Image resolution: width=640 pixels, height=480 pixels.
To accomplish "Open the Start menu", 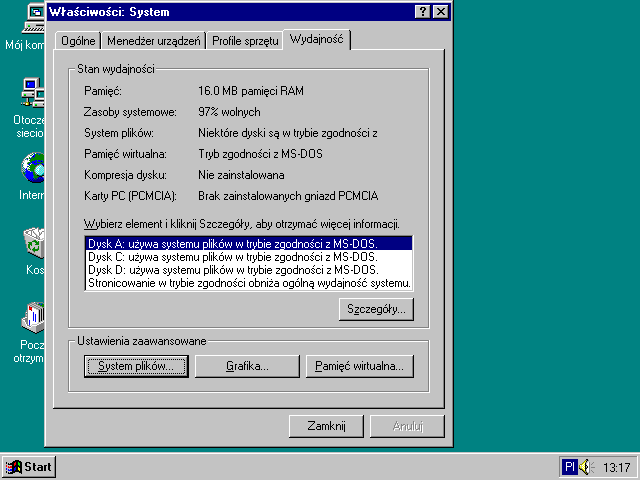I will tap(29, 467).
